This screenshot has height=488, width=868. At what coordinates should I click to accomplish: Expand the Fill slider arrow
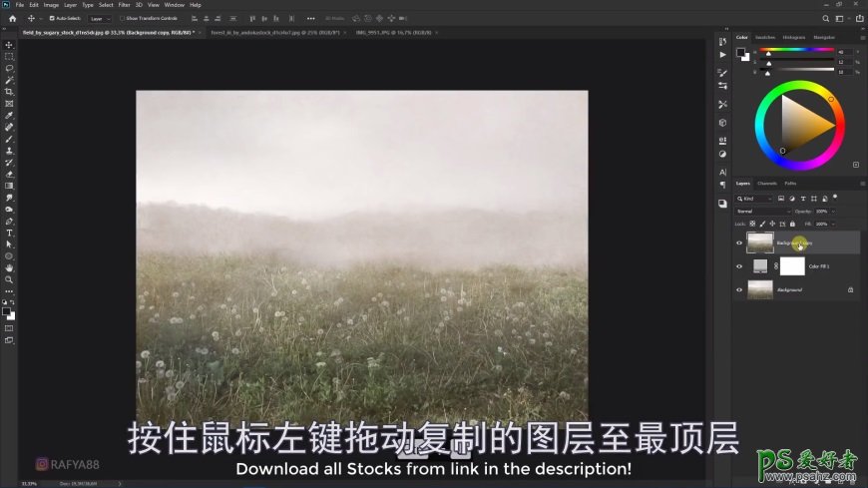point(833,224)
